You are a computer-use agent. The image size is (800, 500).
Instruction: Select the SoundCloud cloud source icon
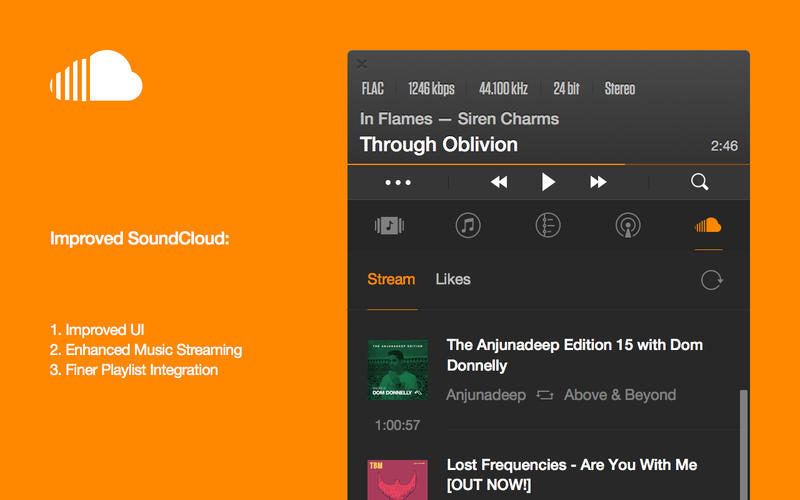click(x=708, y=225)
